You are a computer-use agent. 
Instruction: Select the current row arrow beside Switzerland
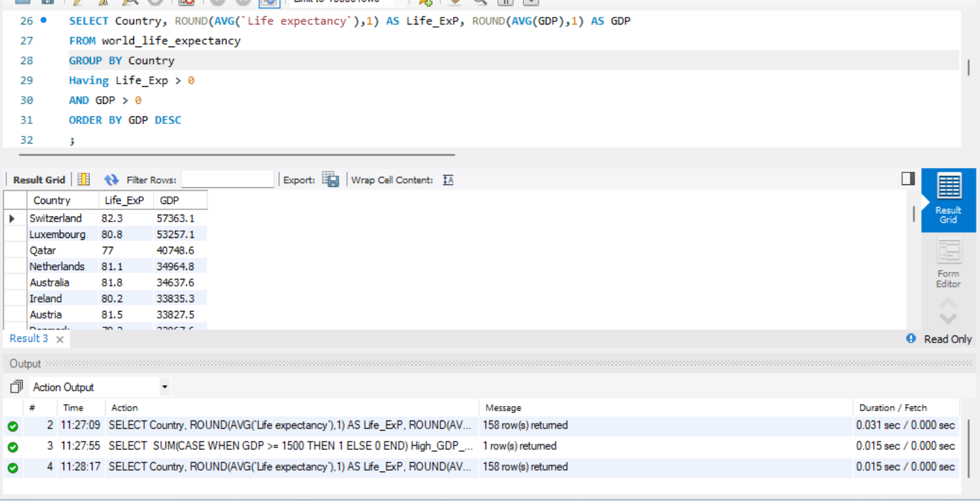[x=12, y=218]
